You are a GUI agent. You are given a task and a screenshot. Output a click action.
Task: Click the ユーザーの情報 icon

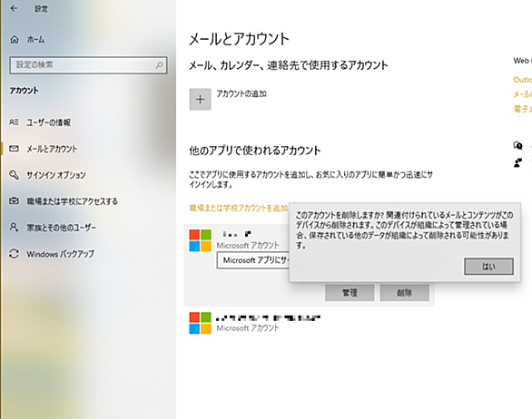(x=14, y=122)
